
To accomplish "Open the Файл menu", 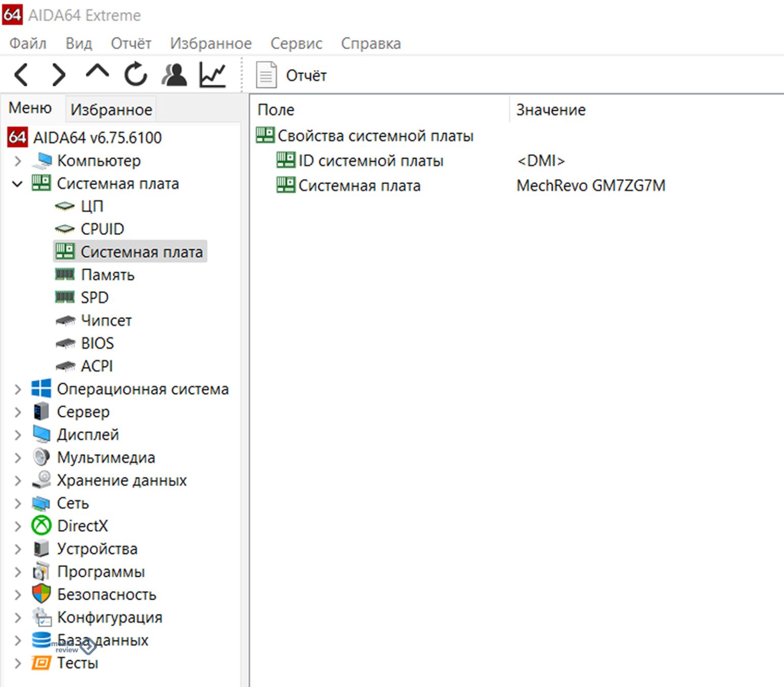I will [x=28, y=43].
